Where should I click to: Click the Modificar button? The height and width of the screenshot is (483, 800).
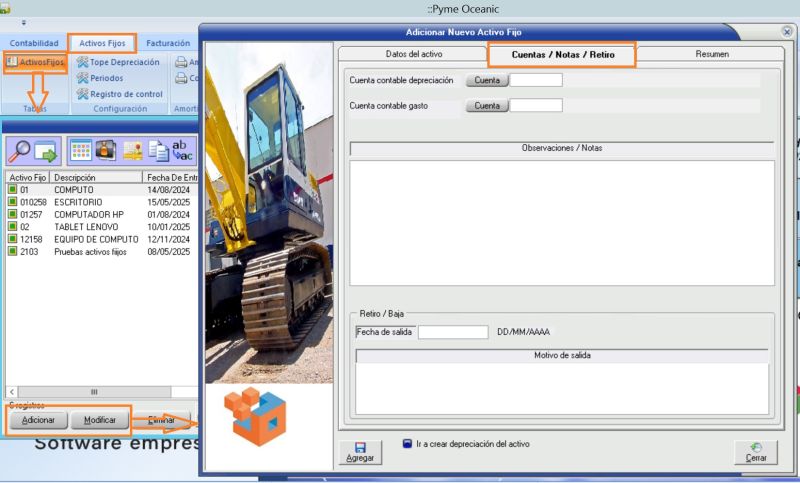click(x=100, y=420)
